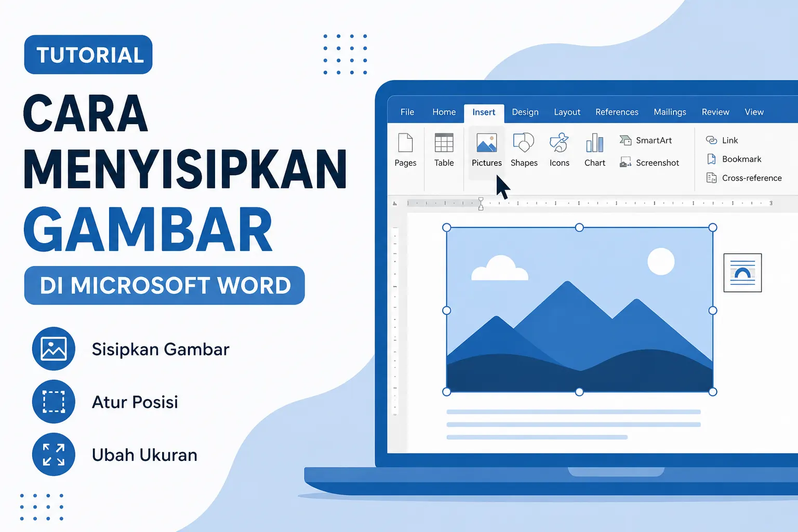The image size is (798, 532).
Task: Click the Icons button in ribbon
Action: (560, 143)
